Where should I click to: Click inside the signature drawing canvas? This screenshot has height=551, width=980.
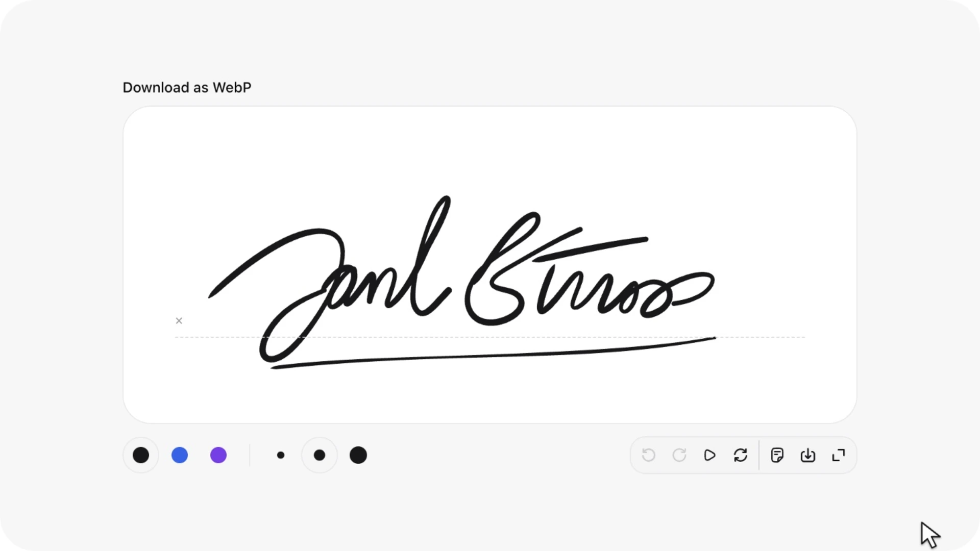click(x=490, y=265)
